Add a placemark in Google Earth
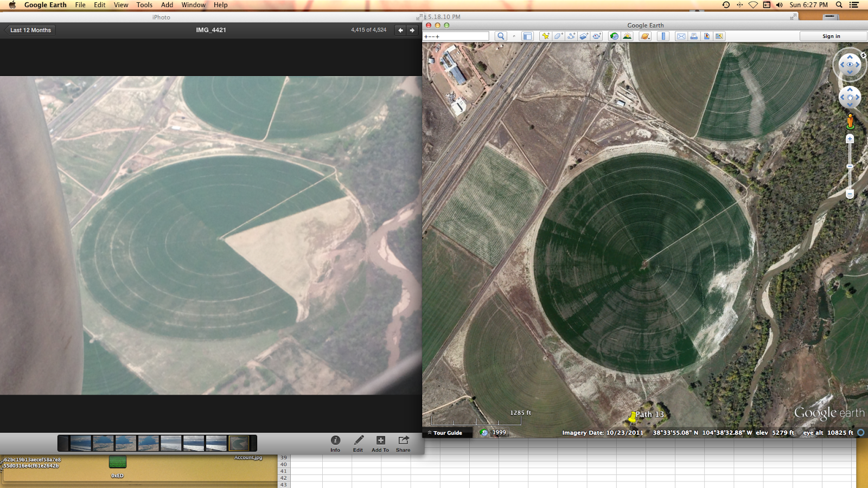The height and width of the screenshot is (488, 868). pyautogui.click(x=545, y=36)
